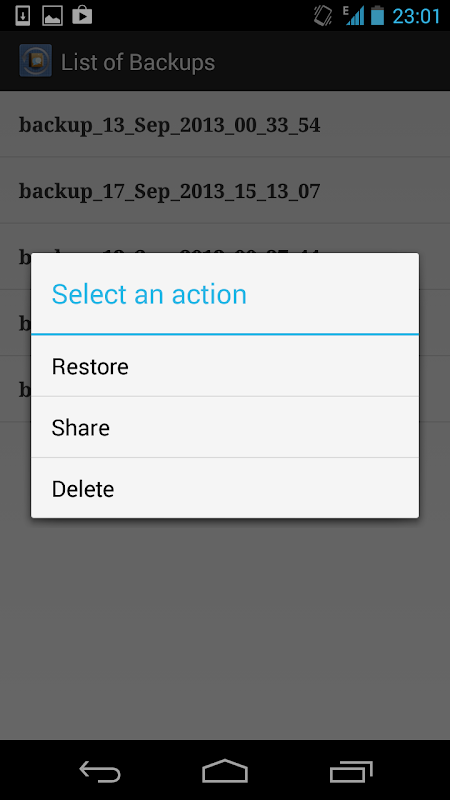The image size is (450, 800).
Task: Tap the List of Backups title
Action: [x=138, y=62]
